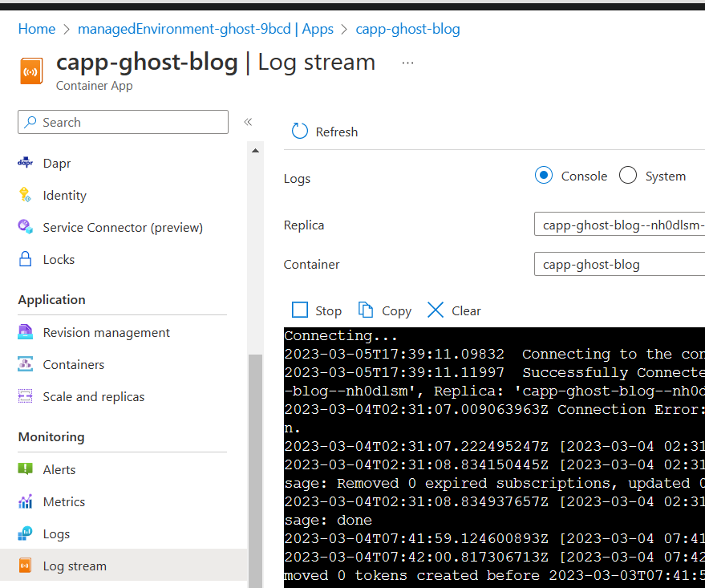Click the search magnifier icon
This screenshot has width=705, height=588.
(x=30, y=122)
